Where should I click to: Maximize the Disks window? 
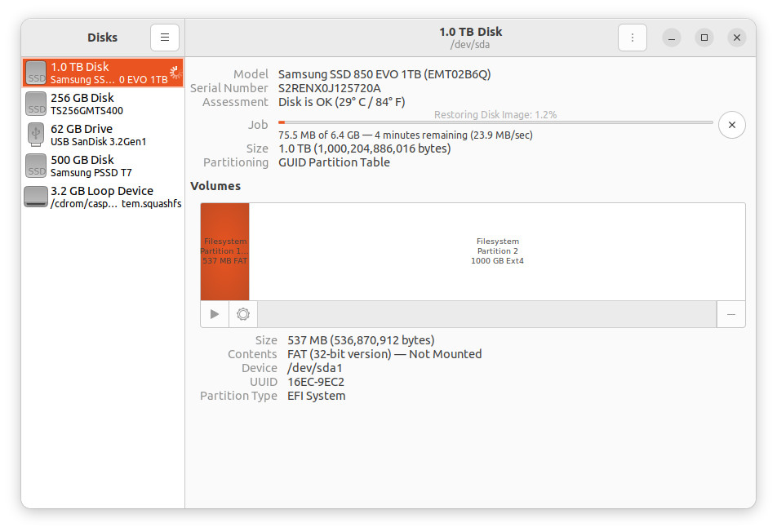704,38
